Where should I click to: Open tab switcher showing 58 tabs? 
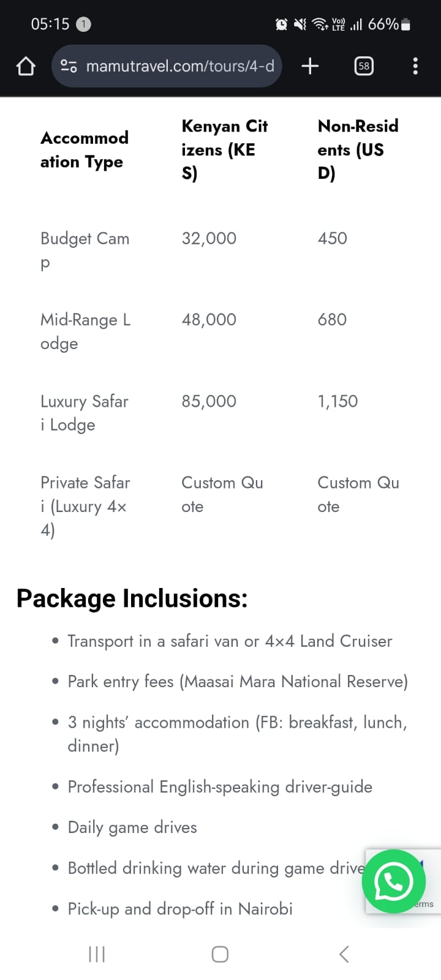coord(364,66)
